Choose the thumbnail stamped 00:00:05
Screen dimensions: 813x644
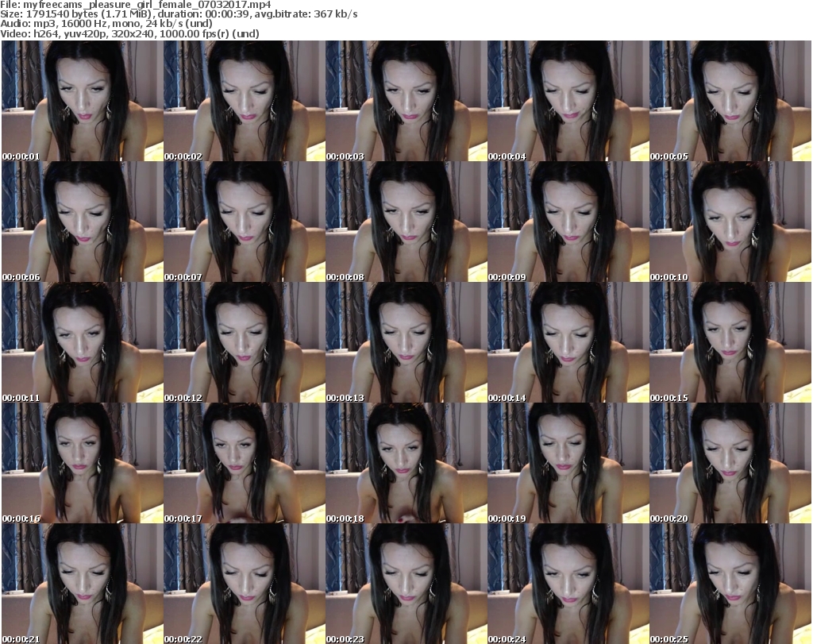click(730, 101)
